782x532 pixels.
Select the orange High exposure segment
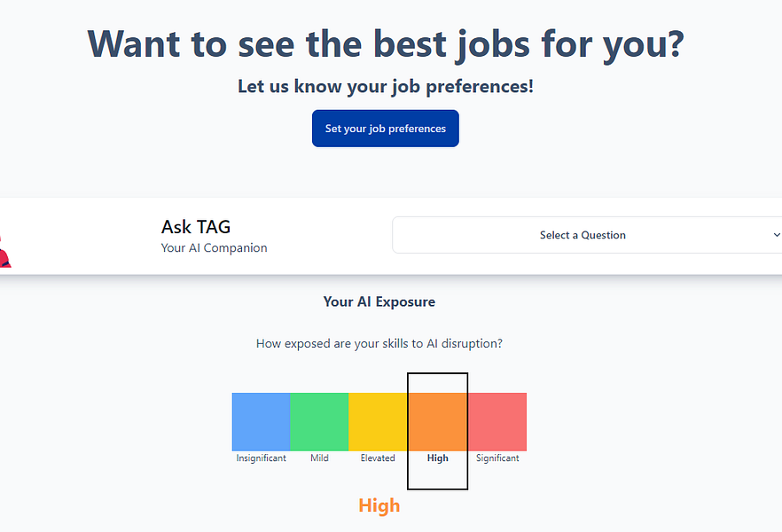pyautogui.click(x=437, y=420)
